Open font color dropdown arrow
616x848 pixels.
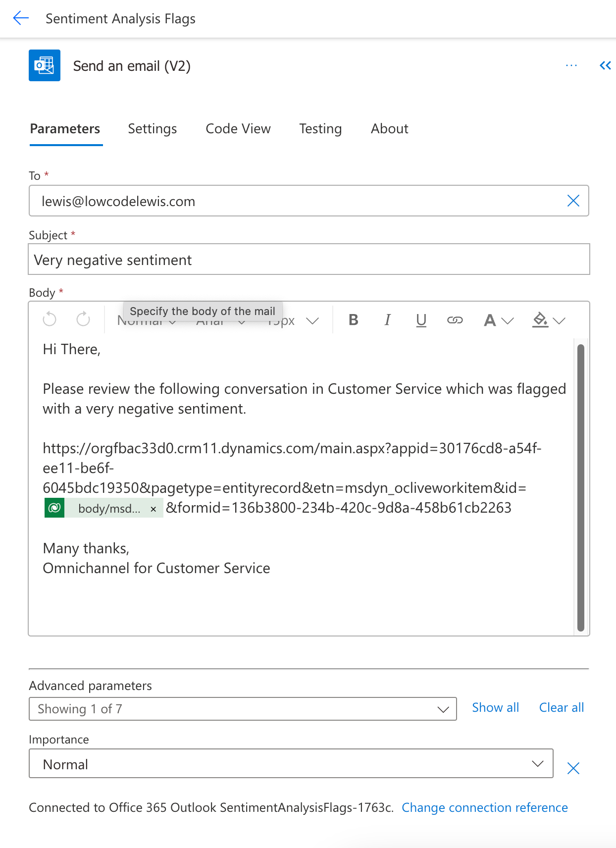click(x=508, y=321)
